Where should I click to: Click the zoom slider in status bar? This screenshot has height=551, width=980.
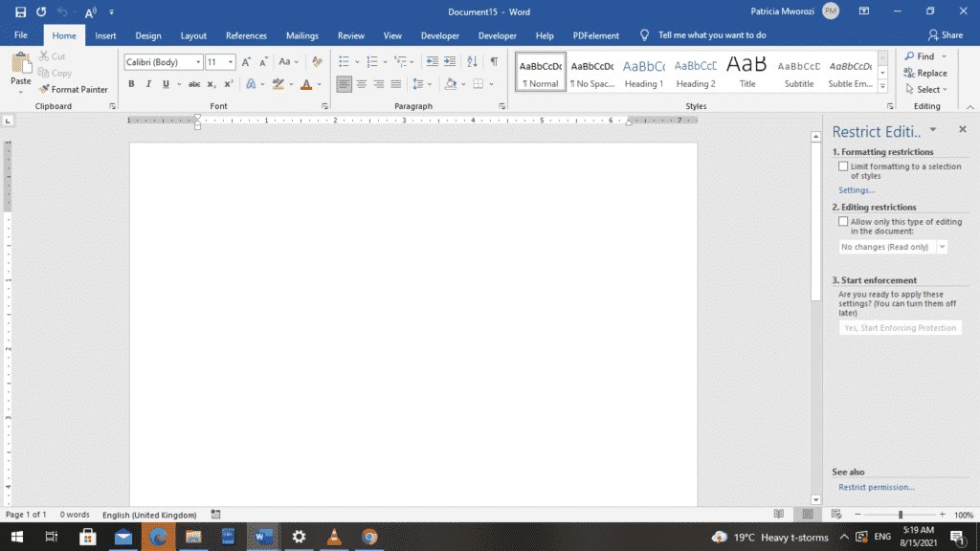pos(900,515)
